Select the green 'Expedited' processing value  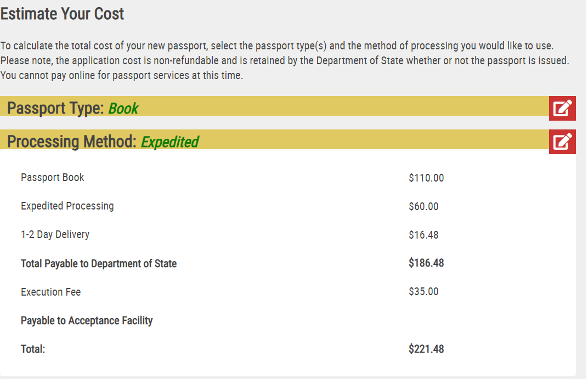[x=170, y=142]
